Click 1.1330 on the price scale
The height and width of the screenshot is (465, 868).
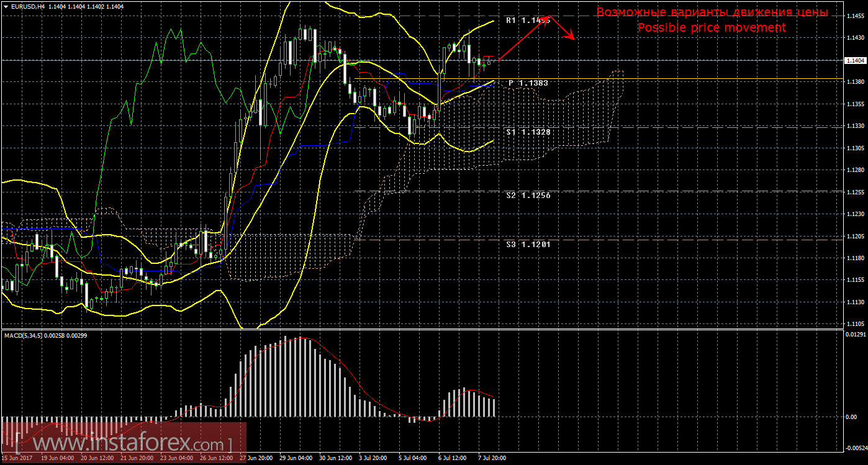[x=856, y=127]
